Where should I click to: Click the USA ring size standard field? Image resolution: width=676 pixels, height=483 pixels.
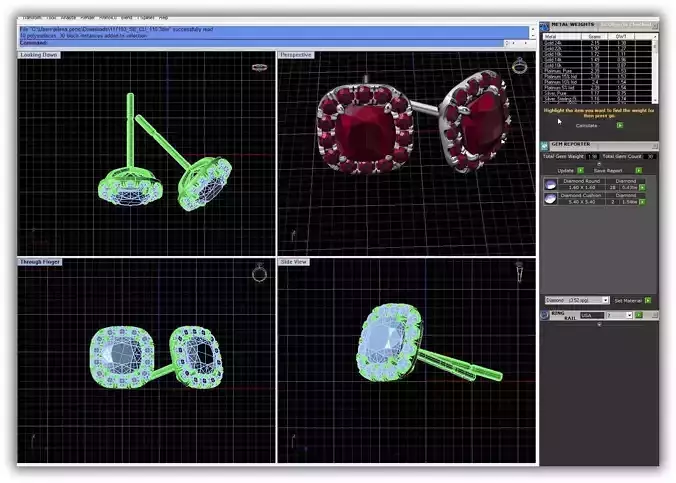click(x=592, y=316)
